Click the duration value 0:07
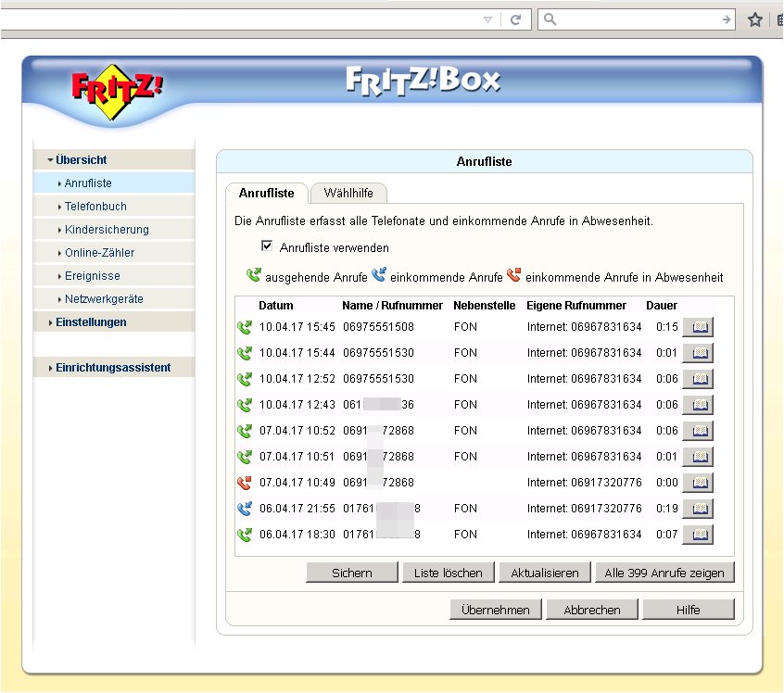The image size is (784, 693). coord(667,535)
